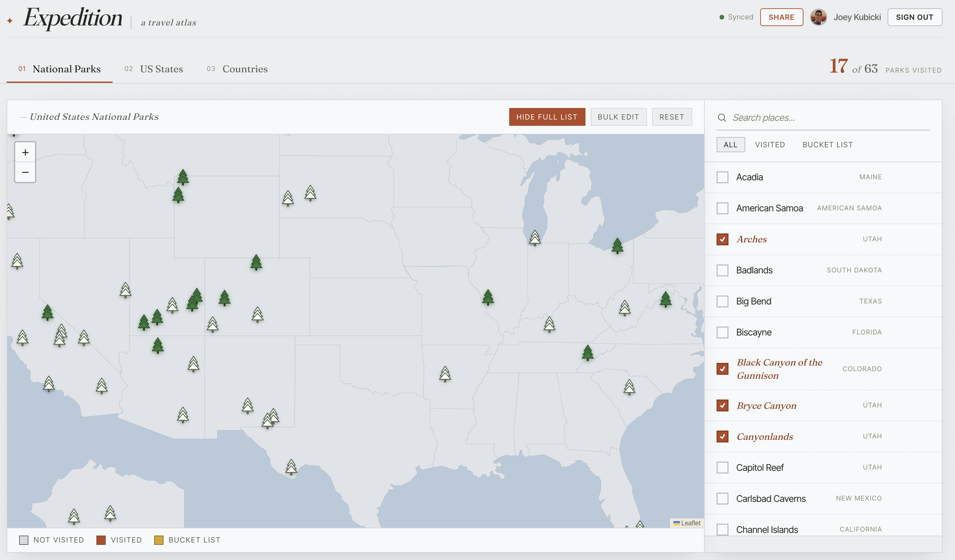Click the SIGN OUT button
The width and height of the screenshot is (955, 560).
(x=914, y=17)
